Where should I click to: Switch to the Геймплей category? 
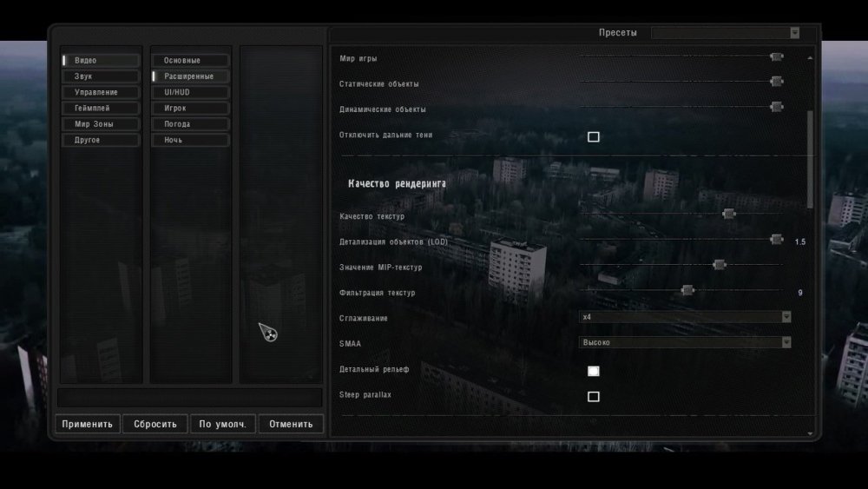pyautogui.click(x=101, y=108)
